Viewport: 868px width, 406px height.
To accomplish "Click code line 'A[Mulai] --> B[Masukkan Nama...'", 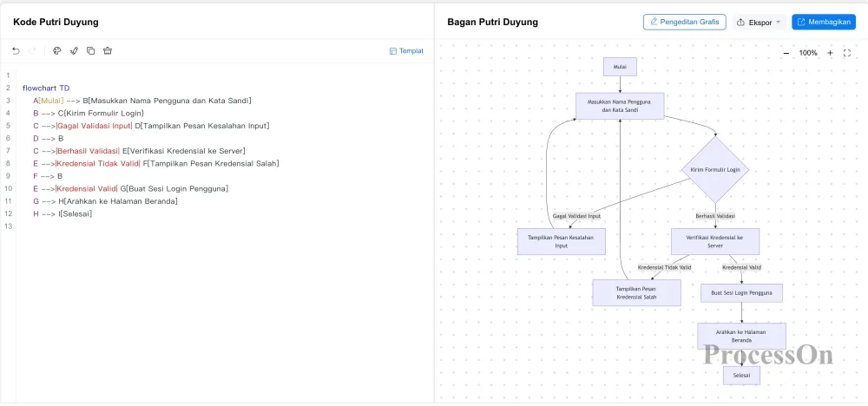I will 142,101.
